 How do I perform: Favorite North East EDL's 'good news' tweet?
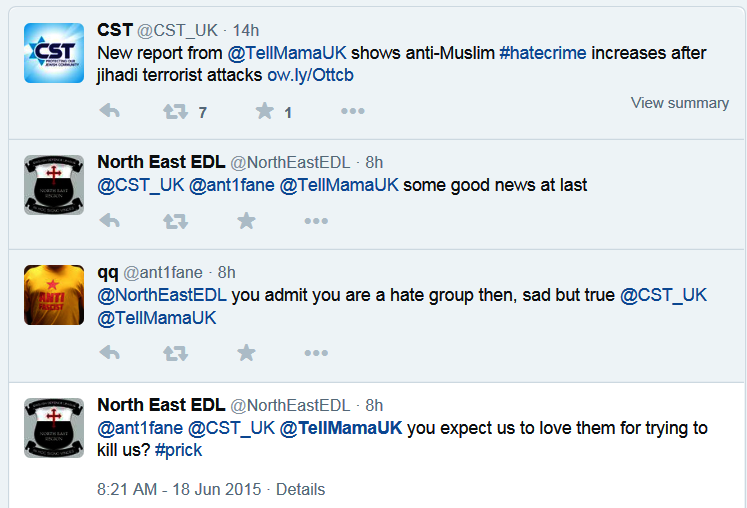[246, 221]
